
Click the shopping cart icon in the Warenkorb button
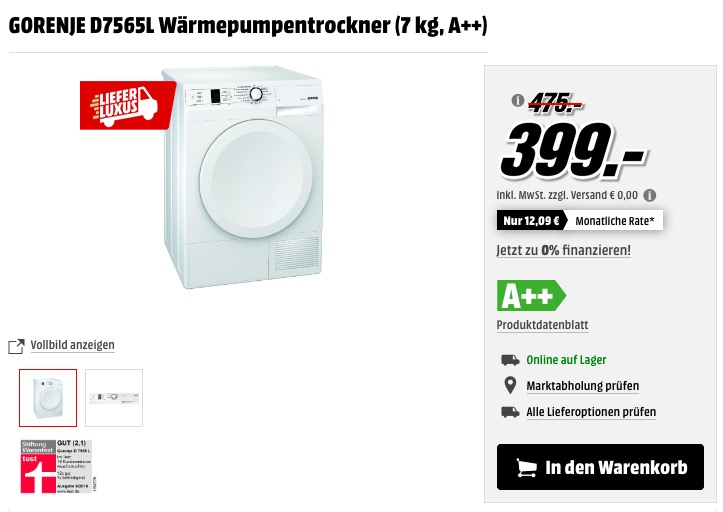tap(526, 468)
